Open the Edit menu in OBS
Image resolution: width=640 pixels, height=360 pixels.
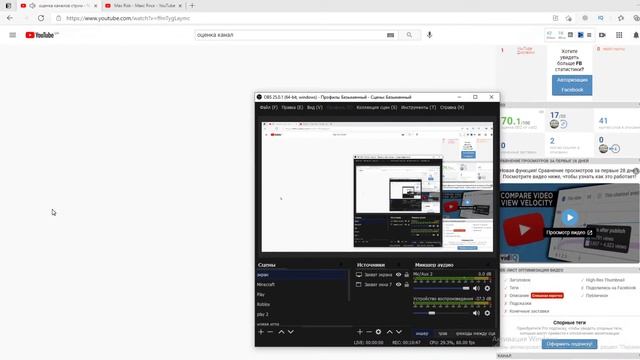(x=292, y=107)
